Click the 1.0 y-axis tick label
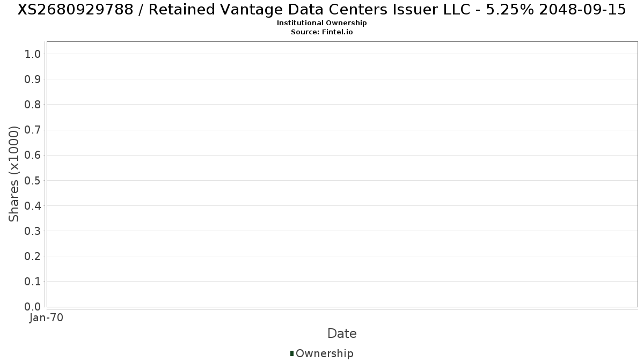 (33, 54)
